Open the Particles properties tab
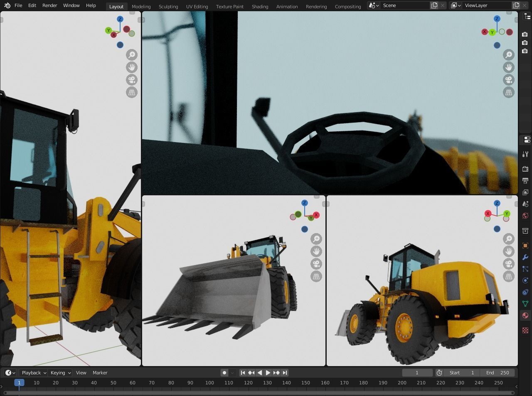532x396 pixels. [525, 269]
